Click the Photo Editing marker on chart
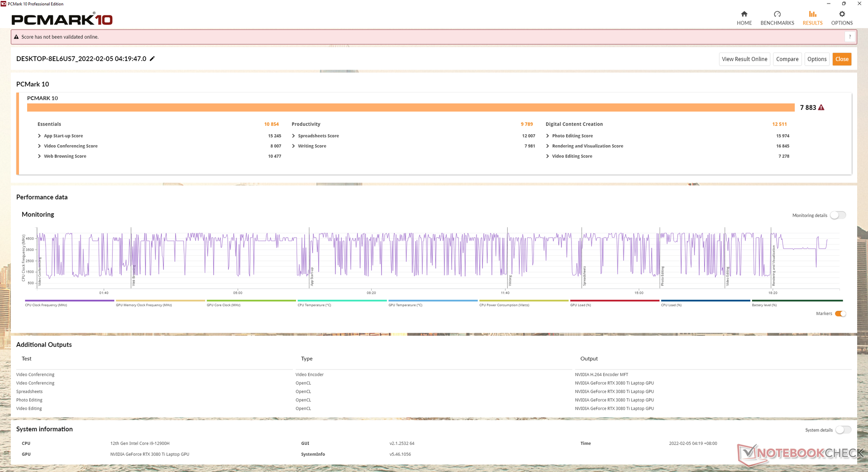Viewport: 868px width, 472px height. [x=662, y=276]
